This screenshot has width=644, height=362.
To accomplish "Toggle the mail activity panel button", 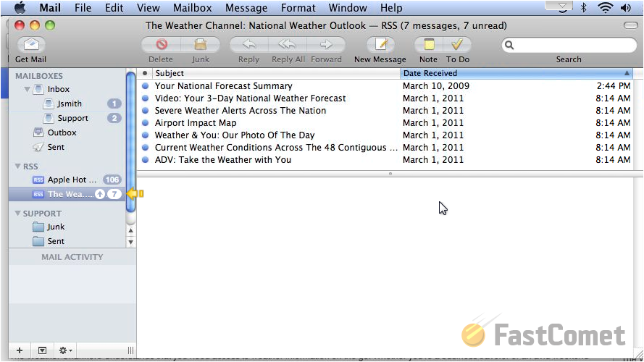I will point(42,350).
